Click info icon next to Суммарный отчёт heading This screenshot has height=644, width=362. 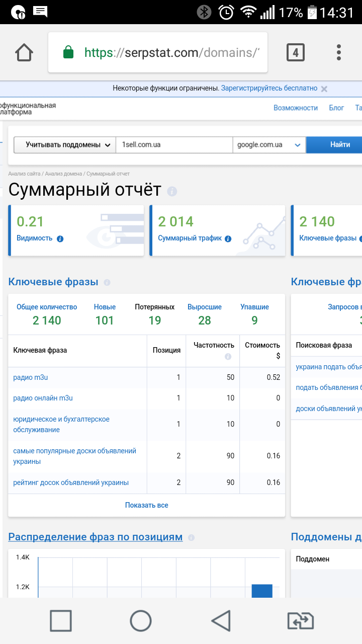coord(172,191)
